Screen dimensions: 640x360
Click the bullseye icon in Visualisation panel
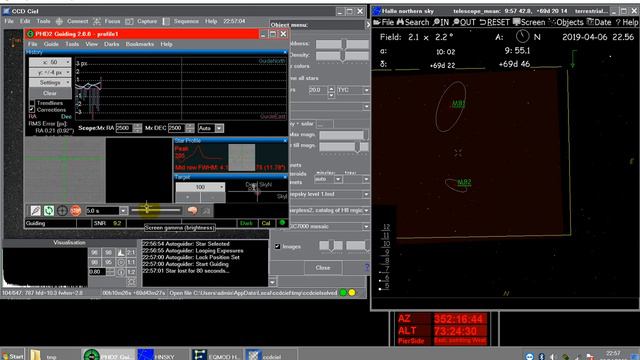[121, 262]
